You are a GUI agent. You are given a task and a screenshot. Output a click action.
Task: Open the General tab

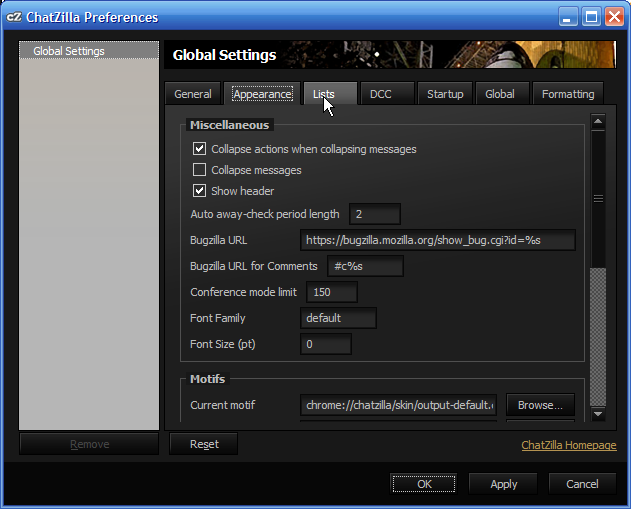click(x=193, y=94)
